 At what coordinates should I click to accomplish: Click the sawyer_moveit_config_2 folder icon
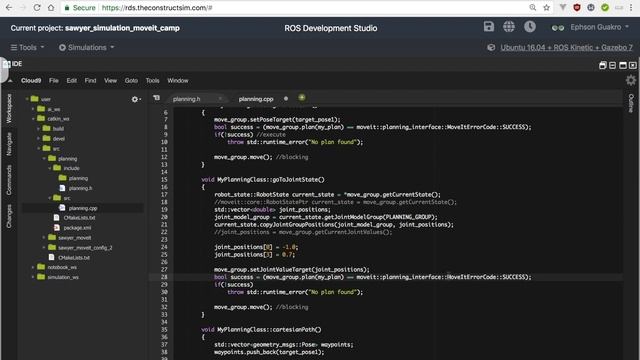pyautogui.click(x=52, y=247)
